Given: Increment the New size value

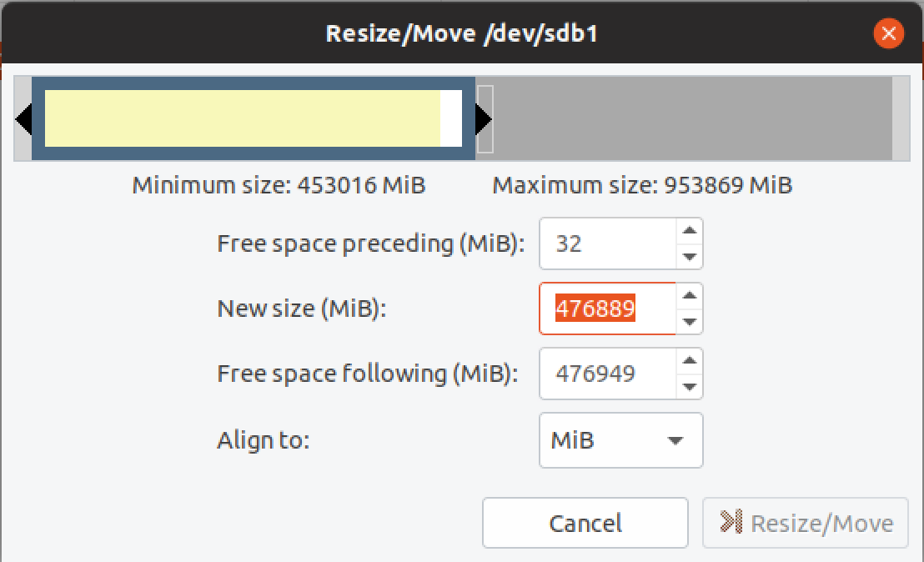Looking at the screenshot, I should tap(689, 295).
